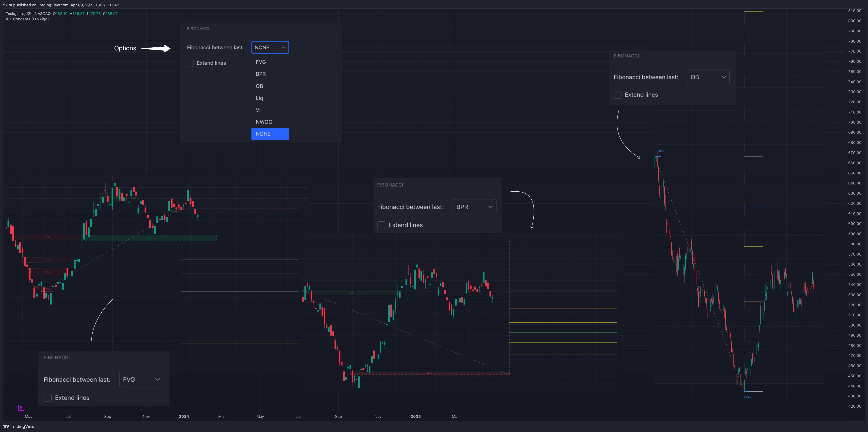Screen dimensions: 868x432
Task: Click the Sep label before 2024
Action: tap(108, 416)
